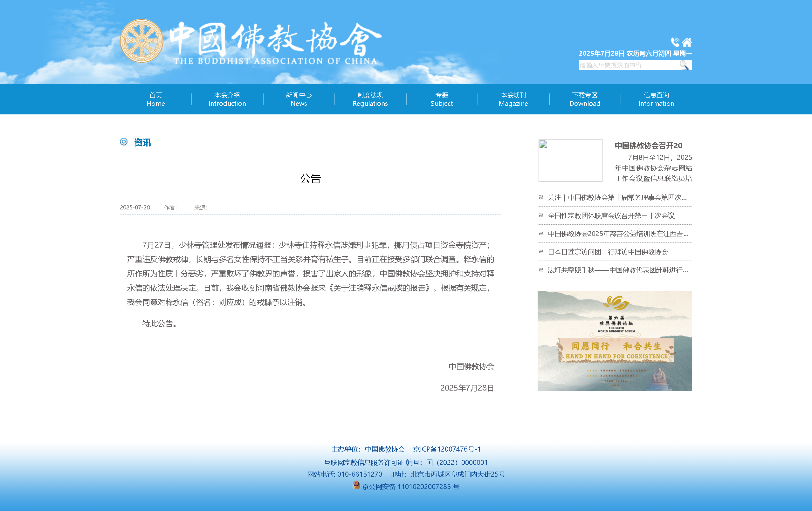This screenshot has width=812, height=511.
Task: Click the dharma wheel logo emblem
Action: [x=141, y=41]
